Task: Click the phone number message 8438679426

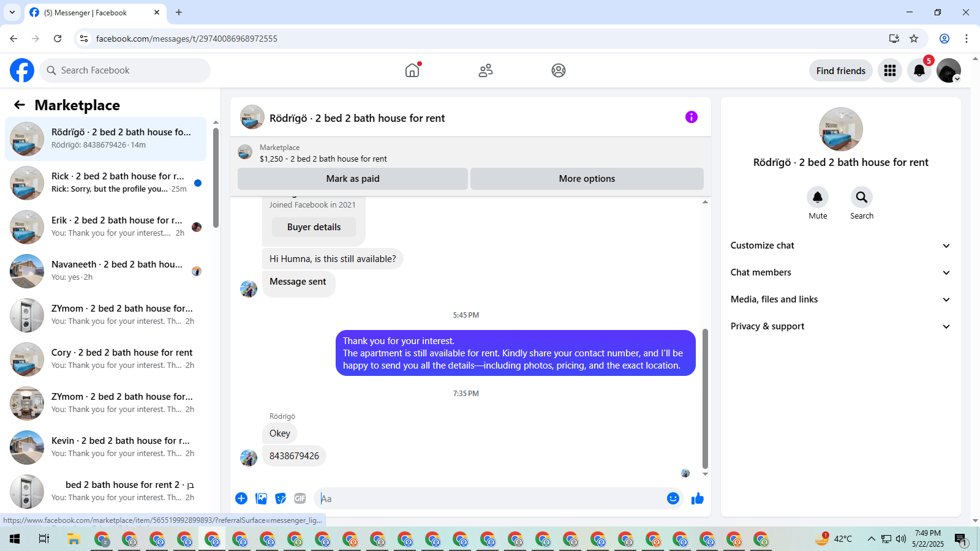Action: pyautogui.click(x=294, y=456)
